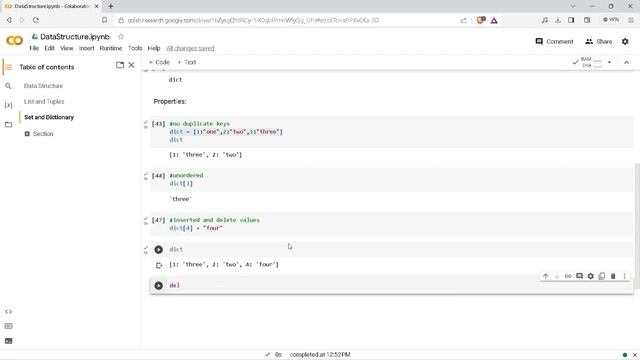The image size is (640, 360).
Task: Open the Terminal icon in sidebar
Action: point(8,341)
